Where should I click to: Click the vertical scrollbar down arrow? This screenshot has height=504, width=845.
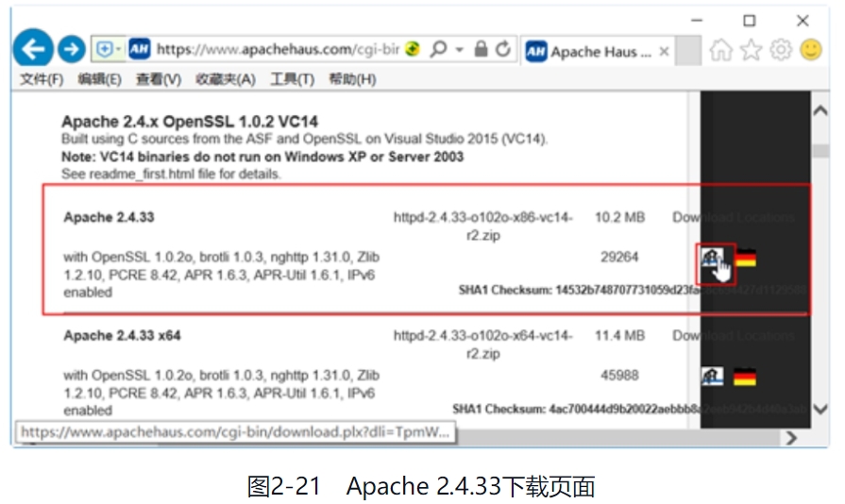tap(820, 410)
